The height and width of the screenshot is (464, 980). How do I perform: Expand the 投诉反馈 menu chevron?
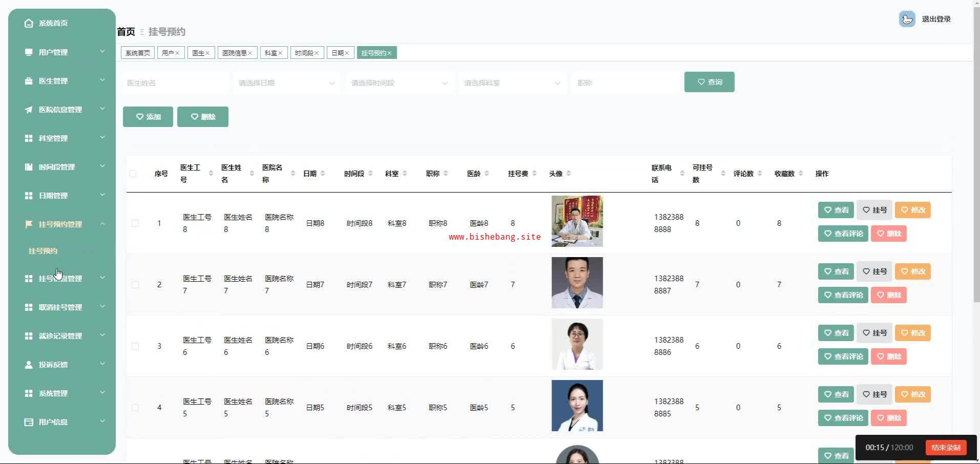pyautogui.click(x=102, y=364)
